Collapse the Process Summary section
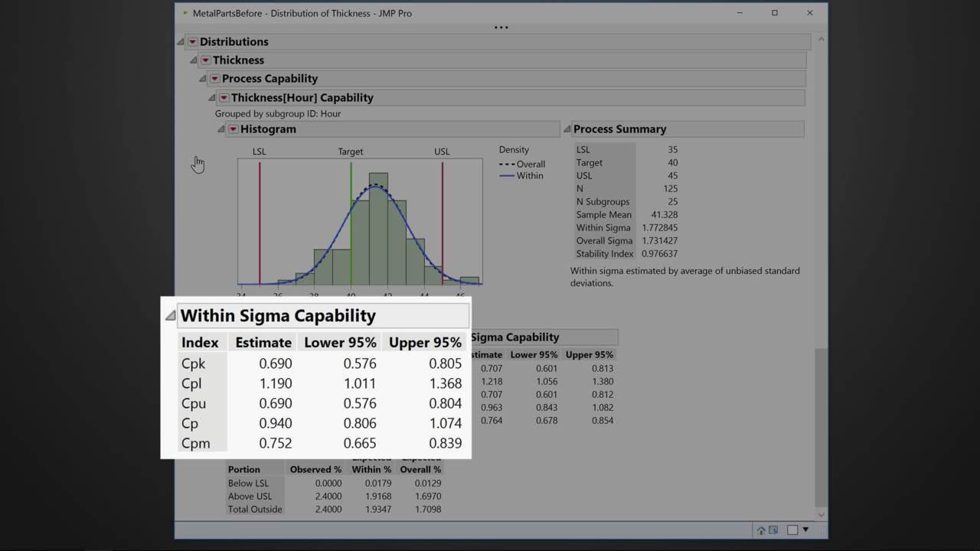Viewport: 980px width, 551px height. pos(567,129)
